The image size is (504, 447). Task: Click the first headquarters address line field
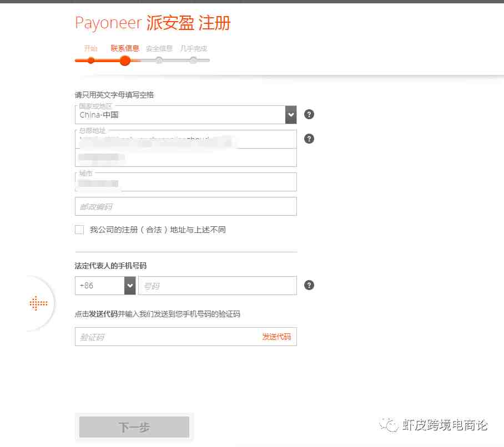click(x=185, y=139)
